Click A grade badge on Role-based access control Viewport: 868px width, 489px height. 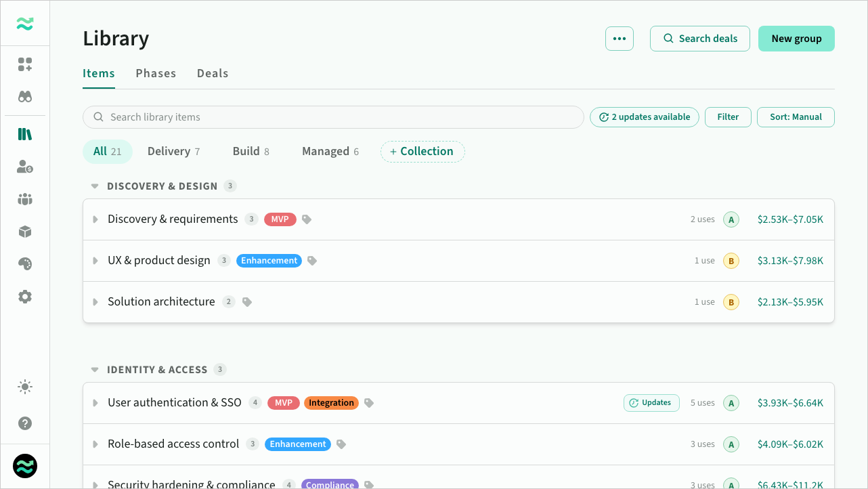tap(731, 444)
